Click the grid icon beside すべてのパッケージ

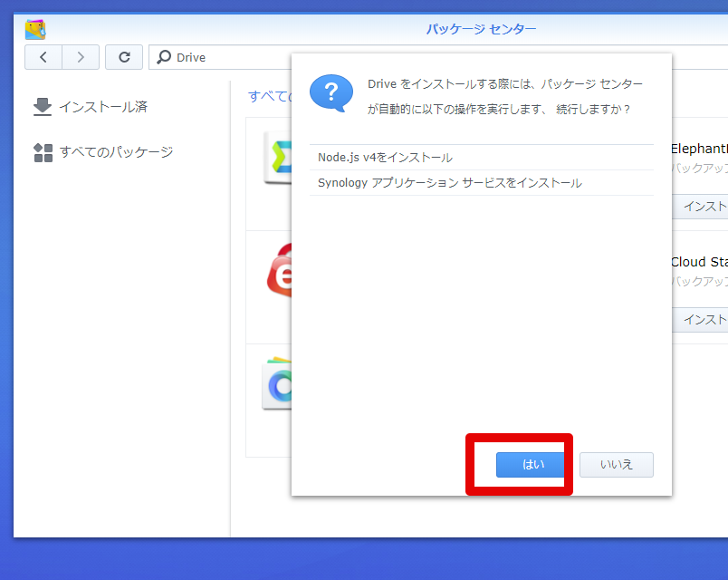(x=43, y=152)
